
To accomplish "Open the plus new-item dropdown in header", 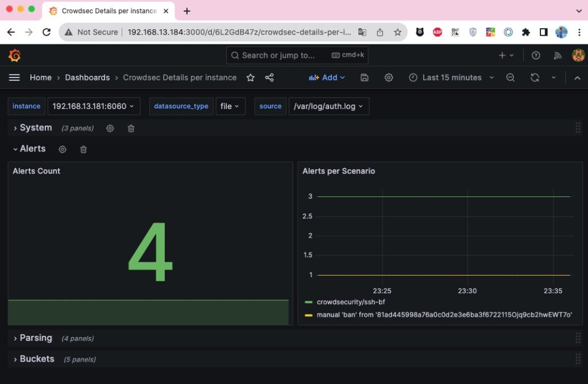I will (506, 56).
